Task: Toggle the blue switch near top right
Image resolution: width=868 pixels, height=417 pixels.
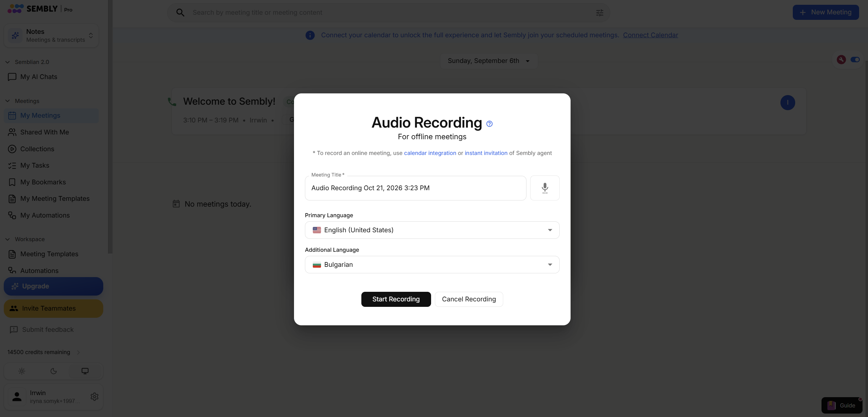Action: click(x=855, y=60)
